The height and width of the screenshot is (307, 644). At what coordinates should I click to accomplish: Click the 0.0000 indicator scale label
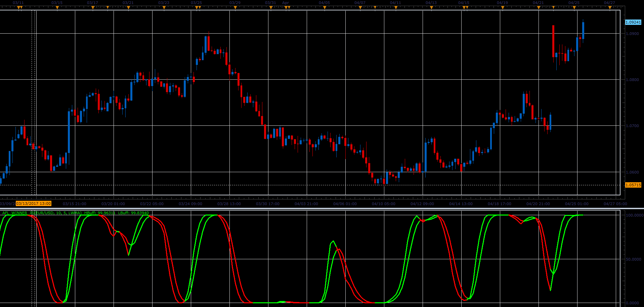tap(633, 303)
